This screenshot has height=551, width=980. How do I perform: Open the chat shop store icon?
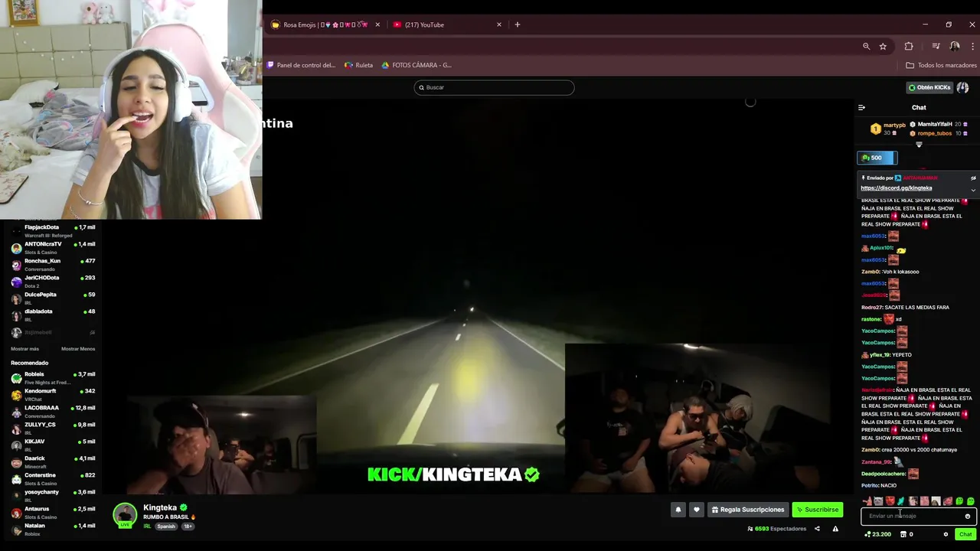click(903, 534)
